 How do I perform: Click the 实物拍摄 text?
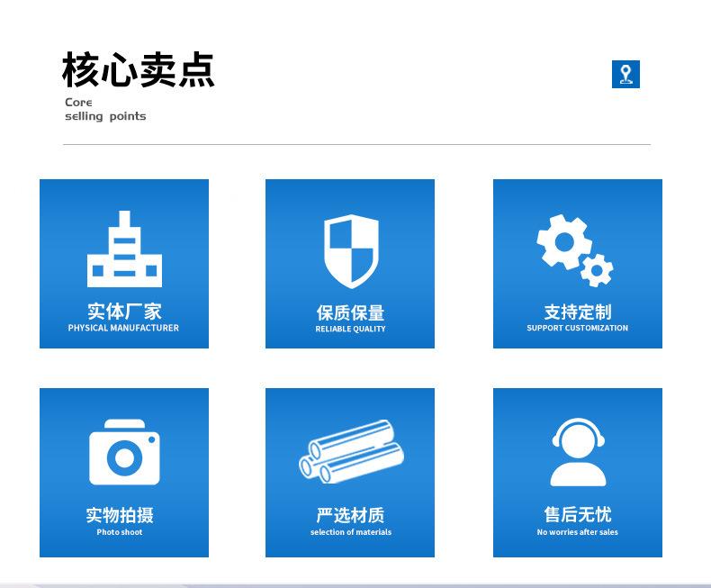(120, 515)
